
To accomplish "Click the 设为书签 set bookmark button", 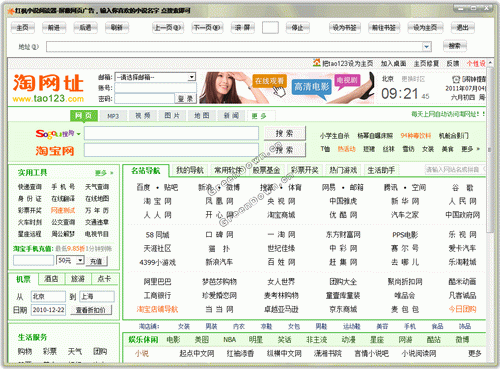I will point(345,28).
